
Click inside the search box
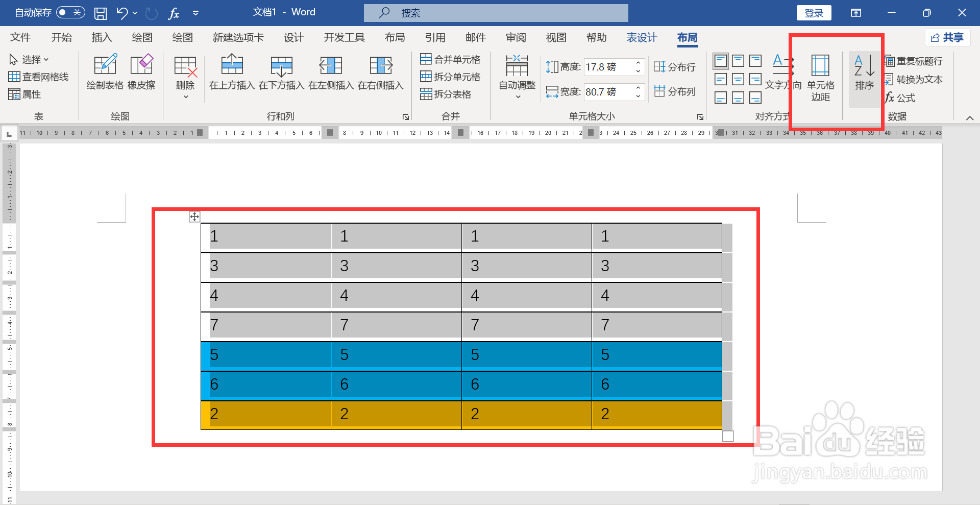point(495,13)
